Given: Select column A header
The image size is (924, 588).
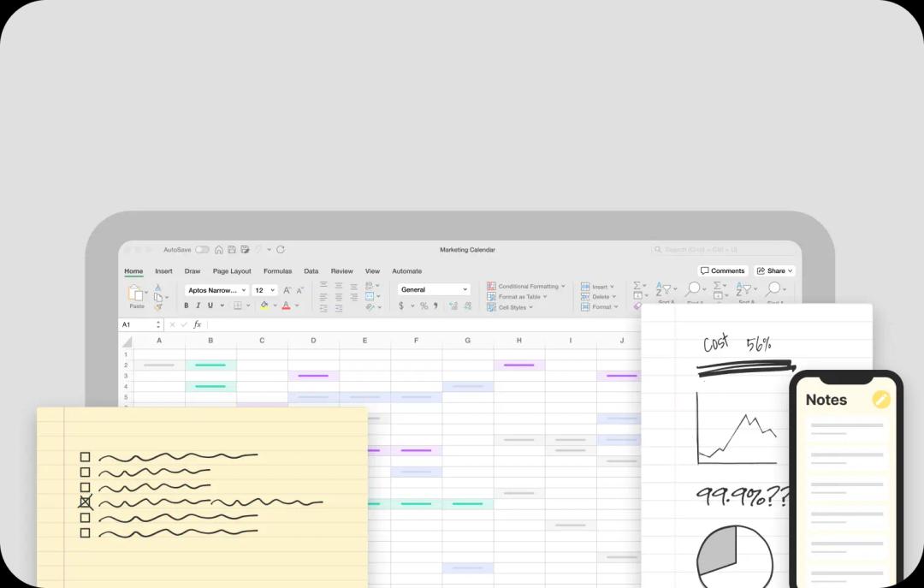Looking at the screenshot, I should [x=159, y=341].
